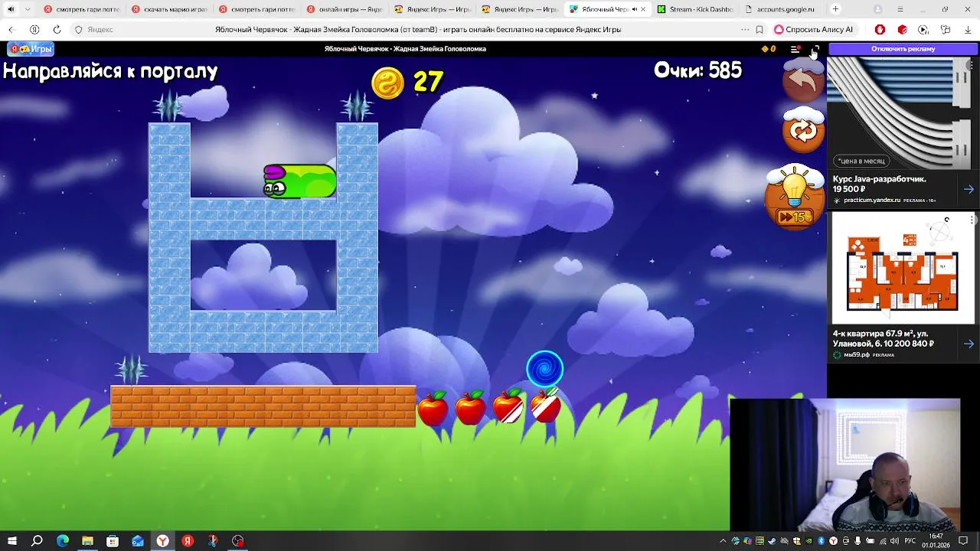Bookmark this page with the bookmark icon
Screen dimensions: 980x551
pos(759,29)
